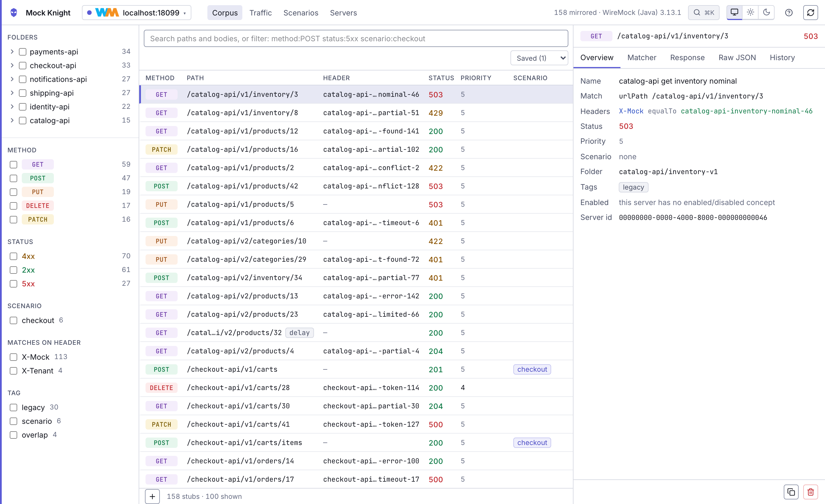
Task: Add a new stub with plus button
Action: coord(152,496)
